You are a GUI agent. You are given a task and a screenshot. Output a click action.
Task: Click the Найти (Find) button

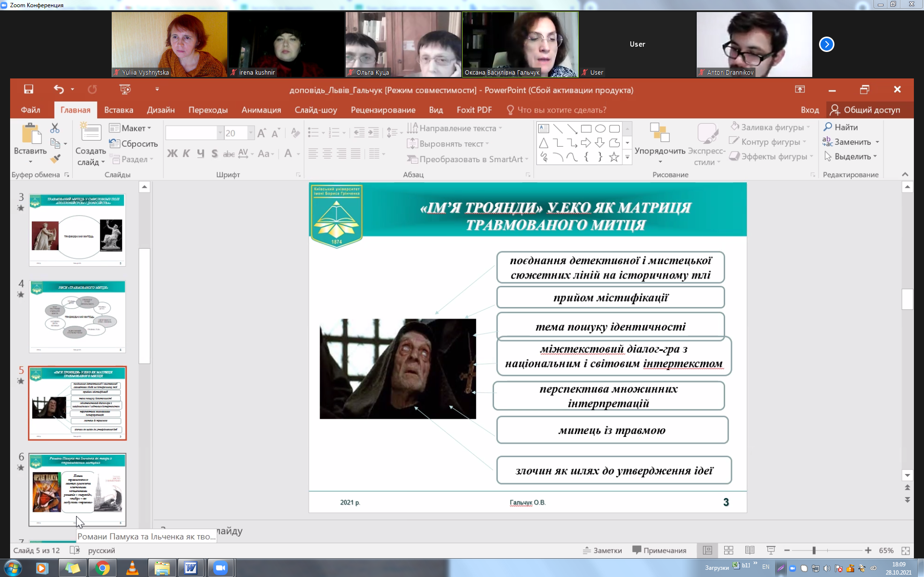point(841,127)
